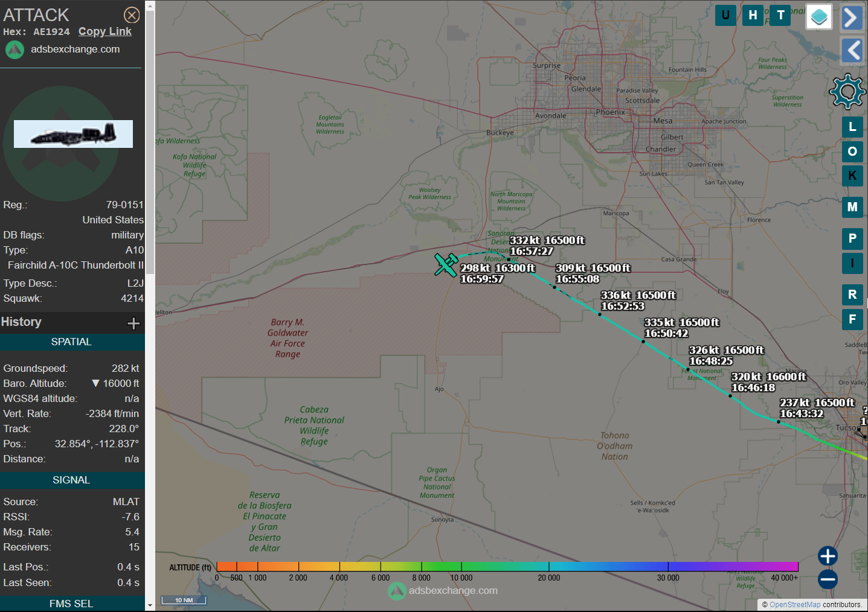Screen dimensions: 868x612
Task: Click the SPATIAL section header
Action: tap(71, 342)
